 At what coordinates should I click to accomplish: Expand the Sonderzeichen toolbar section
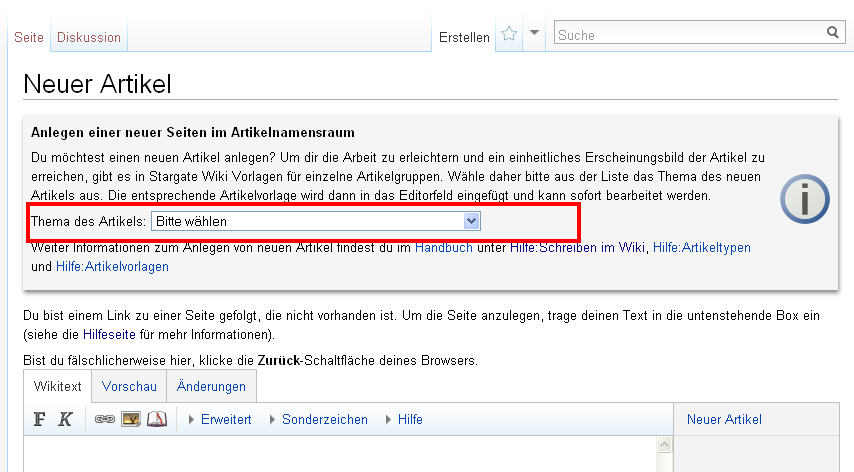324,420
